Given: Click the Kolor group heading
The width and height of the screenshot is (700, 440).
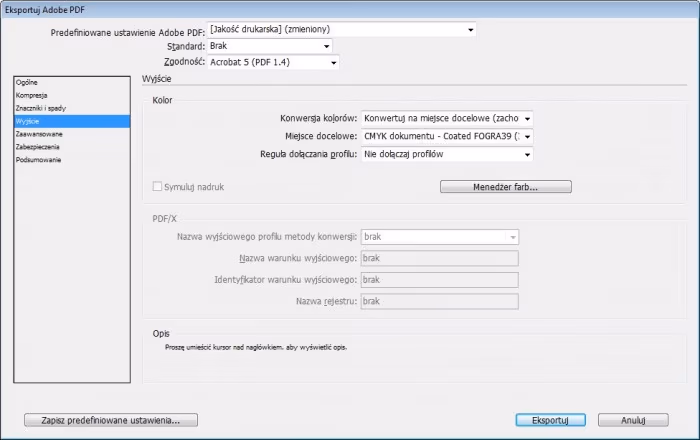Looking at the screenshot, I should point(162,100).
